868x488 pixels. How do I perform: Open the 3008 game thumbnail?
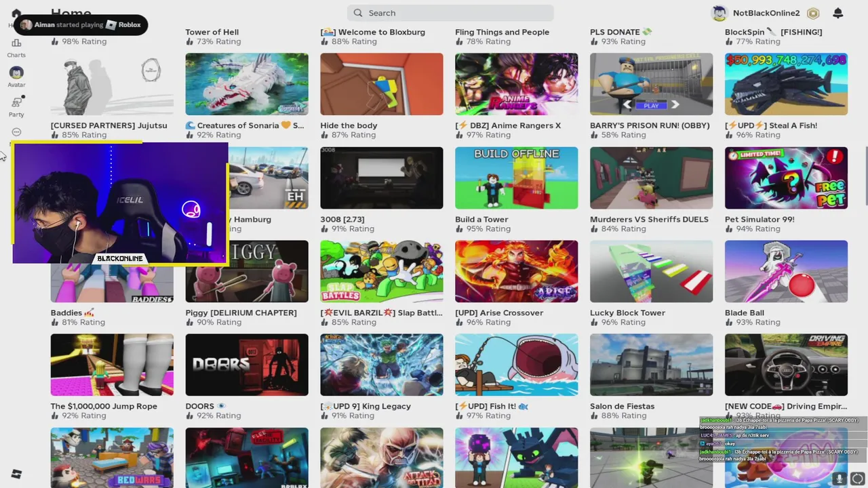pos(382,178)
